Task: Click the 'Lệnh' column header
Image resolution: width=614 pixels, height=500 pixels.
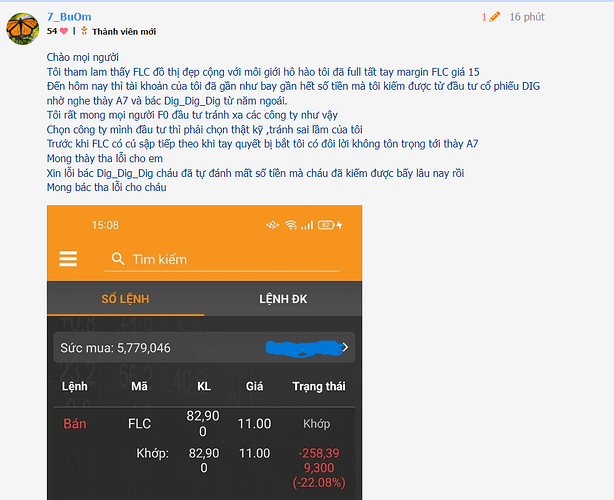Action: 74,386
